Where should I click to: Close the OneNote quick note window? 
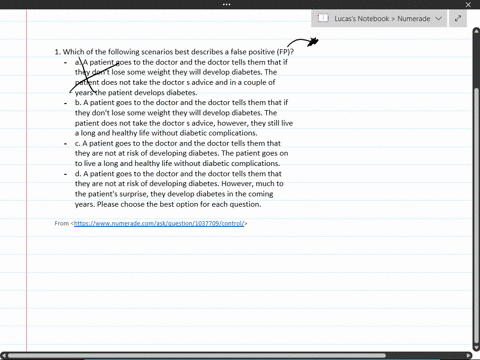coord(468,4)
